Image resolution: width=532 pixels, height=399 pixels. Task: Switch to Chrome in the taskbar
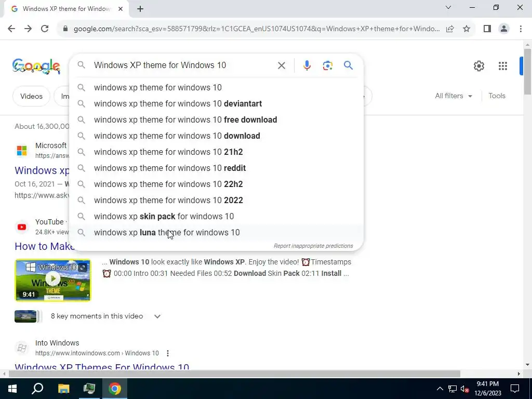(115, 389)
